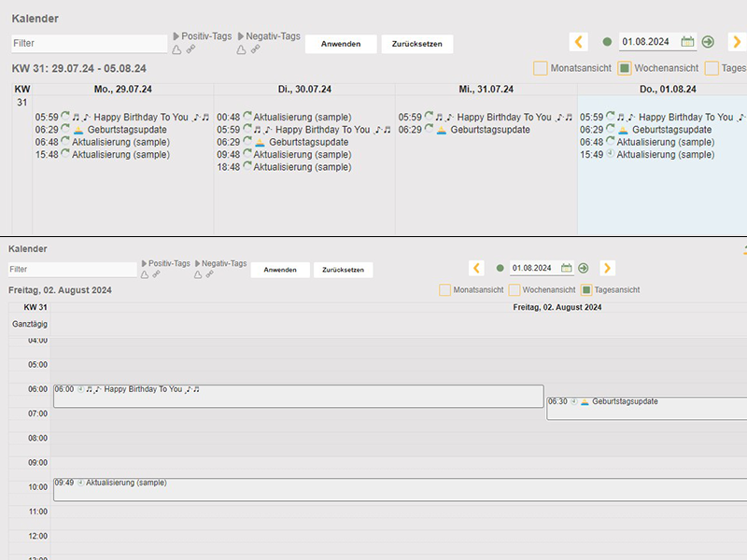Open Monday 06:48 Aktualisierung (sample) event

[103, 142]
